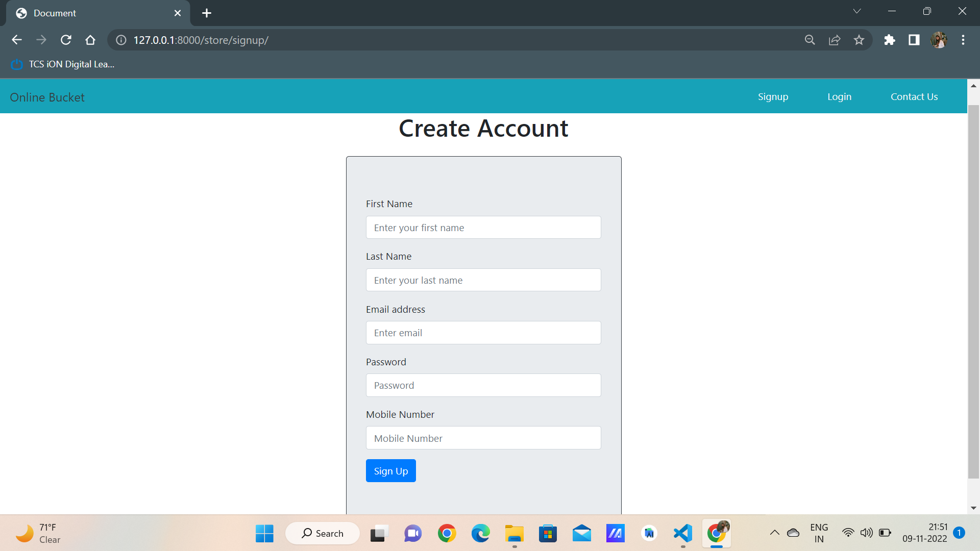Open Chrome's side panel icon
The image size is (980, 551).
pos(914,40)
